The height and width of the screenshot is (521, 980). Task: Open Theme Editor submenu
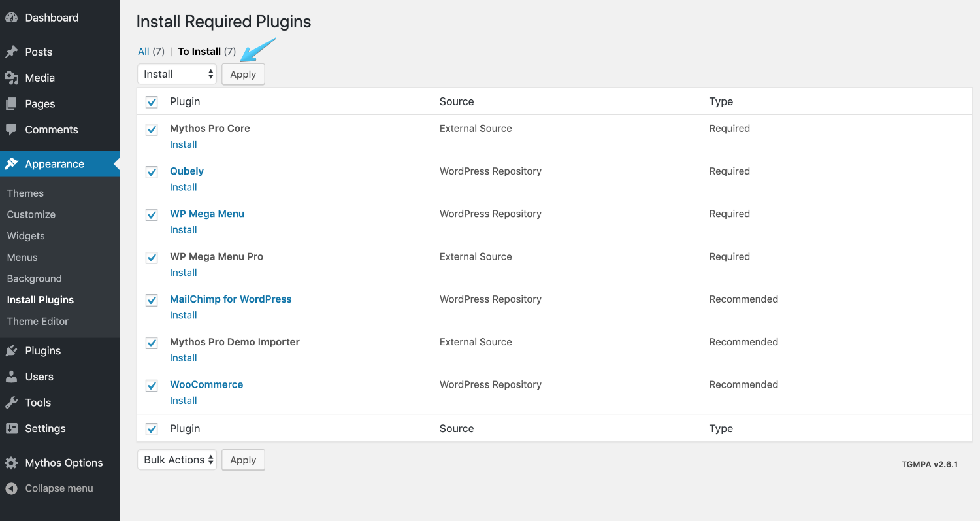click(x=38, y=321)
